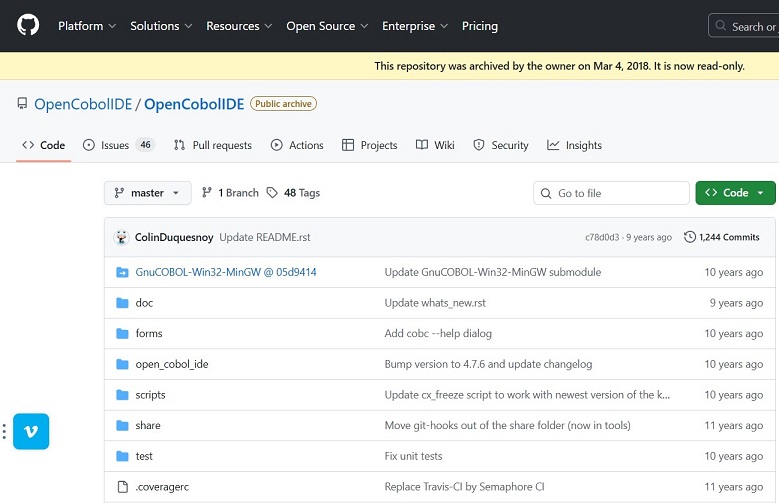Open the .coveragerc file
779x503 pixels.
tap(162, 487)
